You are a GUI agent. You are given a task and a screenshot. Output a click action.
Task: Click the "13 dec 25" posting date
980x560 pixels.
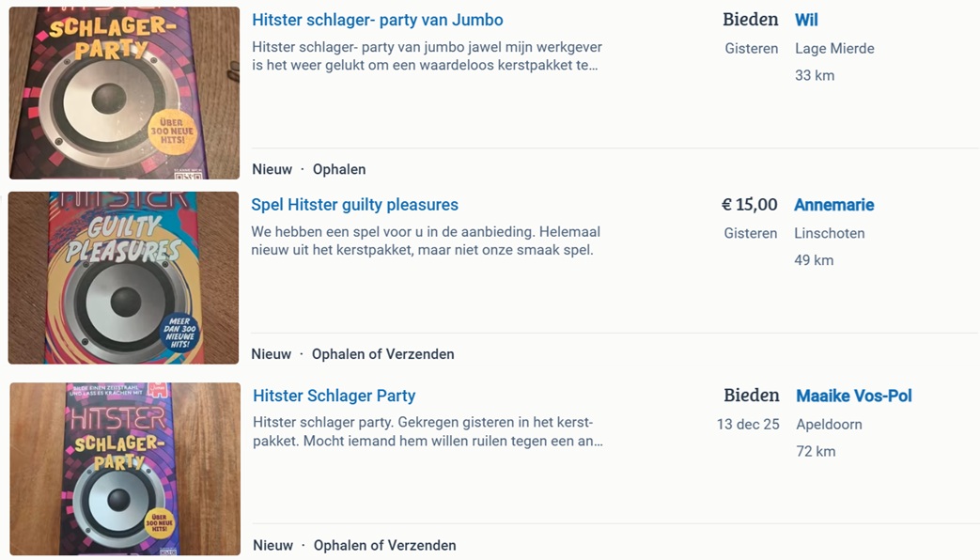(x=747, y=424)
